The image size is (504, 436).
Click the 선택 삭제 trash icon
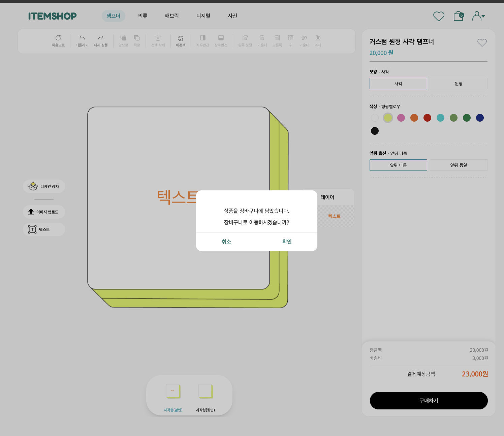pyautogui.click(x=158, y=38)
